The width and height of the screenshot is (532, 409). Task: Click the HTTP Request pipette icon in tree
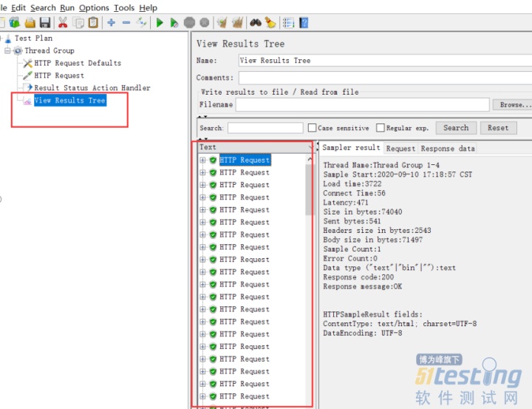(28, 75)
